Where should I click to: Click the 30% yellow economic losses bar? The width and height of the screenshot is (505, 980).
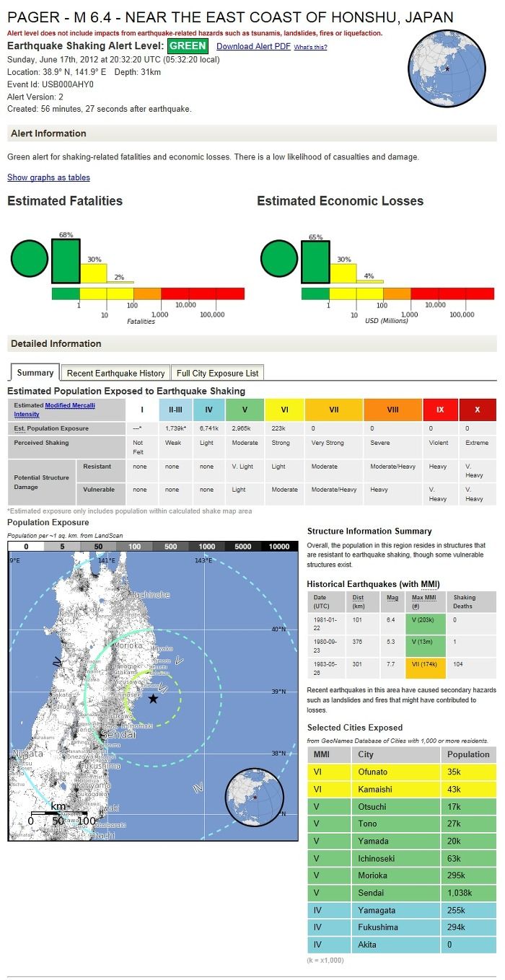(x=343, y=273)
